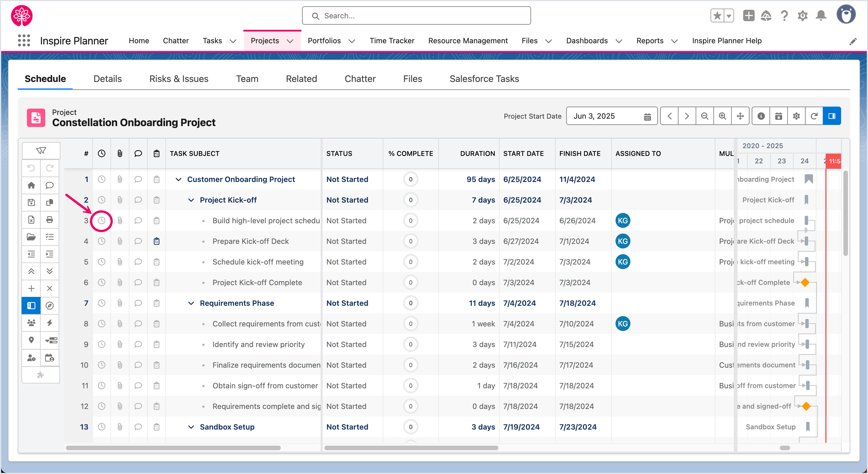
Task: Open the filter tool in the left toolbar
Action: pyautogui.click(x=41, y=150)
